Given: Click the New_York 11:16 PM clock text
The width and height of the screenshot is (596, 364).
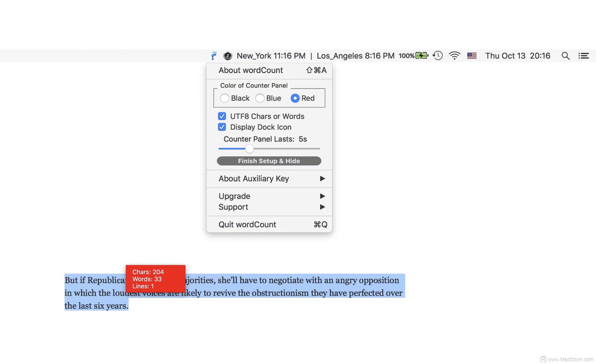Looking at the screenshot, I should click(x=271, y=56).
